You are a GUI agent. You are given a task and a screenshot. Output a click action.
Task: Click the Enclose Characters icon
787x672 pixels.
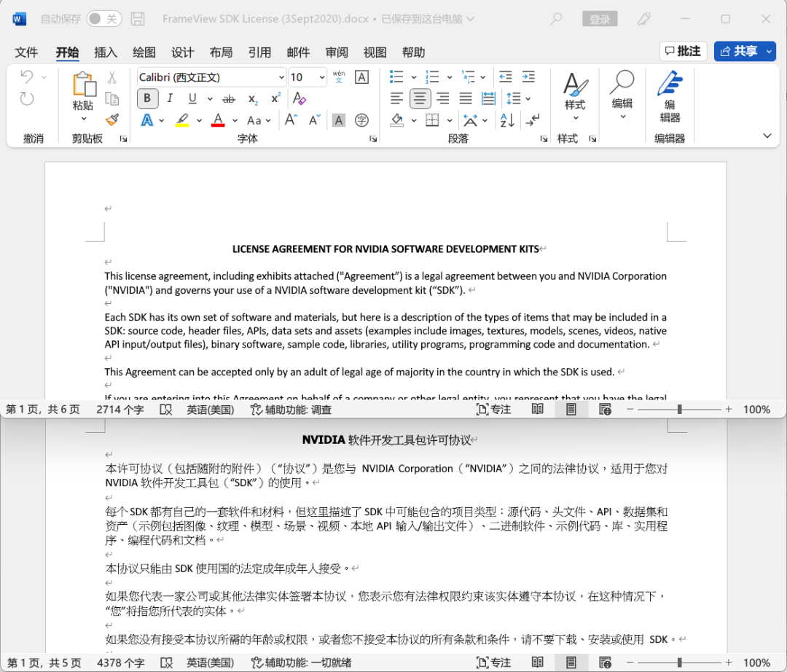[x=361, y=120]
